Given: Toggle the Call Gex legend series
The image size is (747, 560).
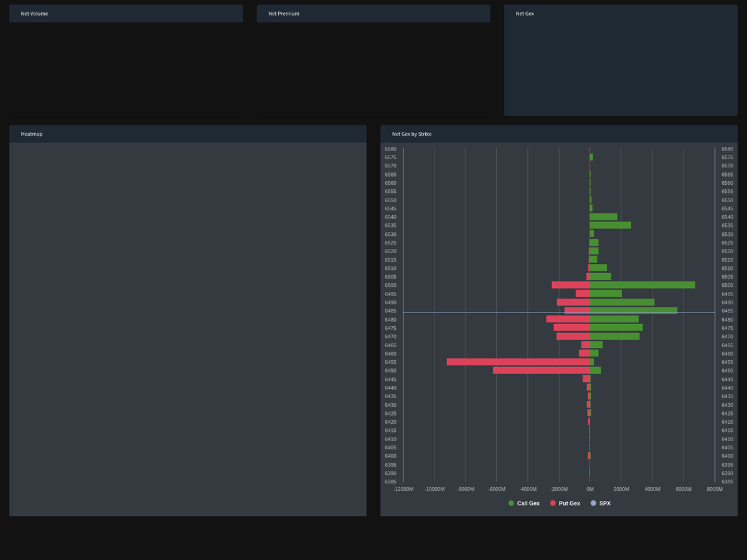Looking at the screenshot, I should click(524, 503).
